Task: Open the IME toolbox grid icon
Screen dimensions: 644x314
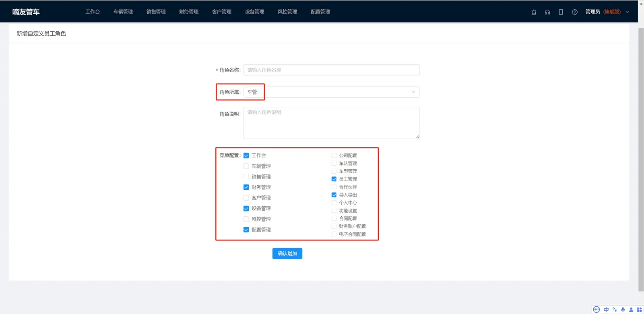Action: coord(640,310)
